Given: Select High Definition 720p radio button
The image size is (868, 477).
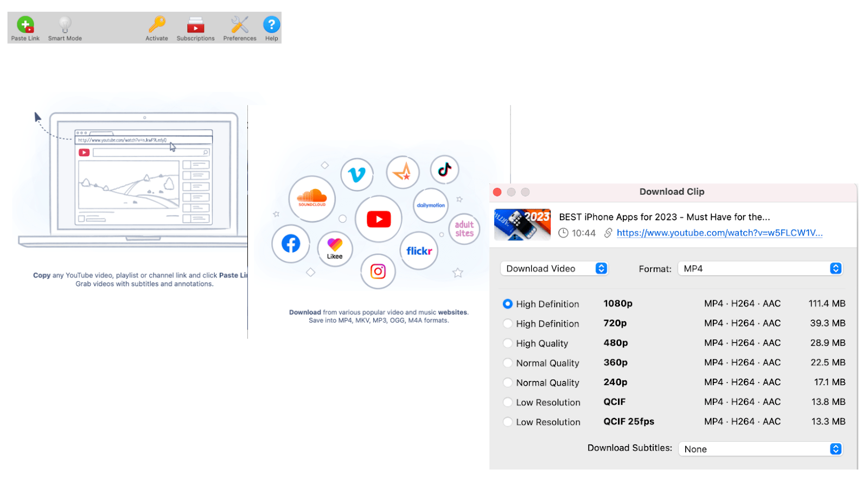Looking at the screenshot, I should click(508, 323).
